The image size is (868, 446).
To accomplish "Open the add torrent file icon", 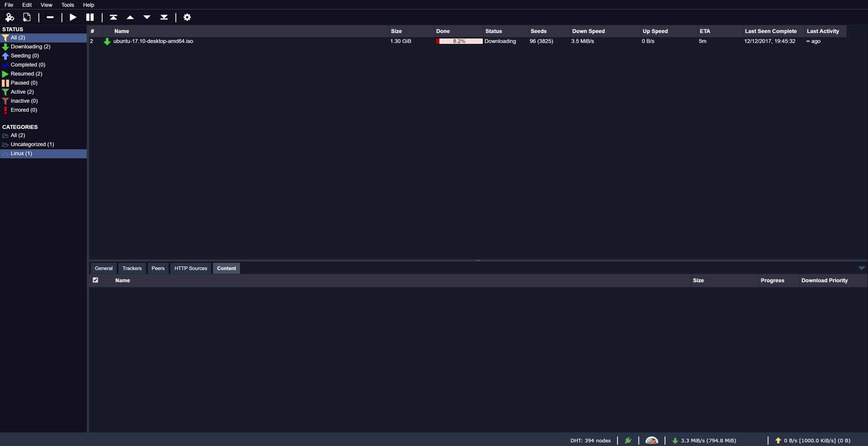I will click(x=27, y=17).
